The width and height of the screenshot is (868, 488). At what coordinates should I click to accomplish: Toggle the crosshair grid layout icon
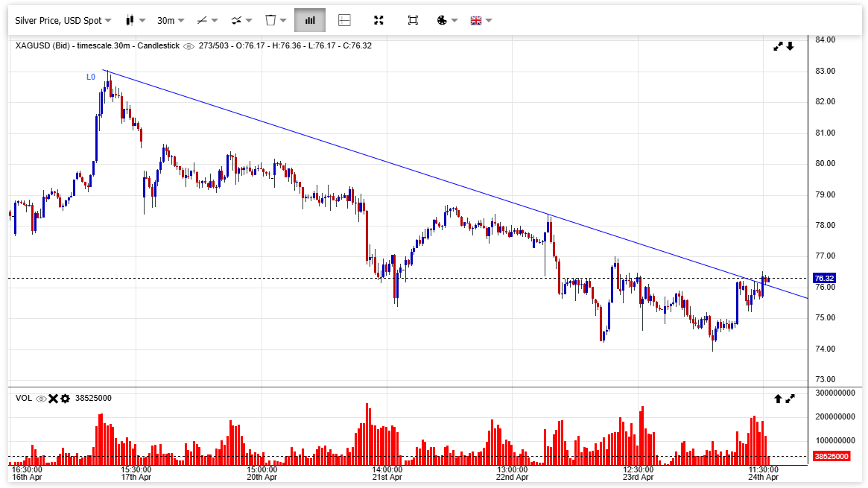coord(344,20)
